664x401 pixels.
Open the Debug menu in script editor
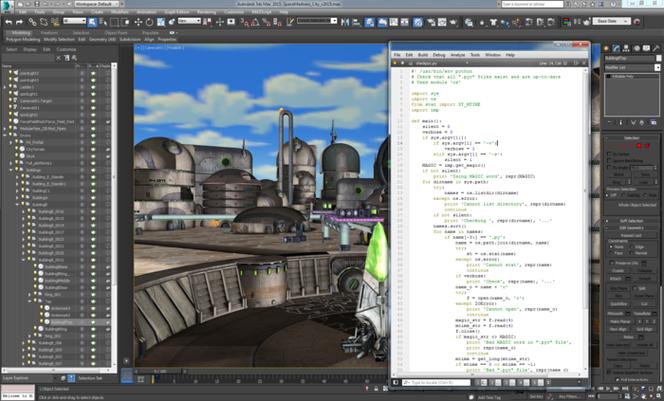tap(439, 55)
